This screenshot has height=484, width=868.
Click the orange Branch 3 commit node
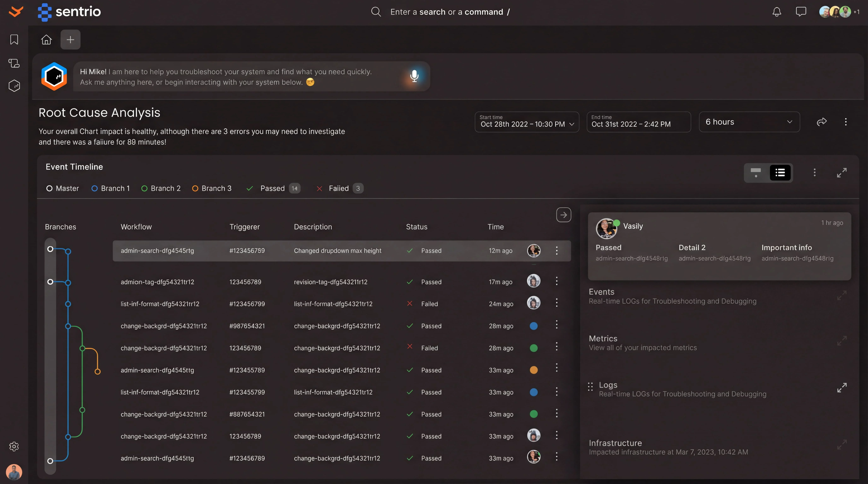coord(98,372)
